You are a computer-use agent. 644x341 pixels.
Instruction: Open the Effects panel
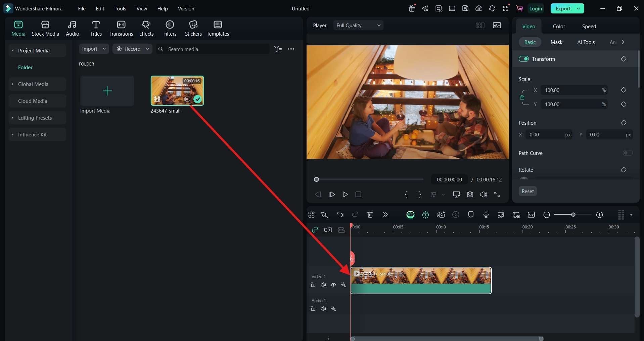[x=146, y=28]
